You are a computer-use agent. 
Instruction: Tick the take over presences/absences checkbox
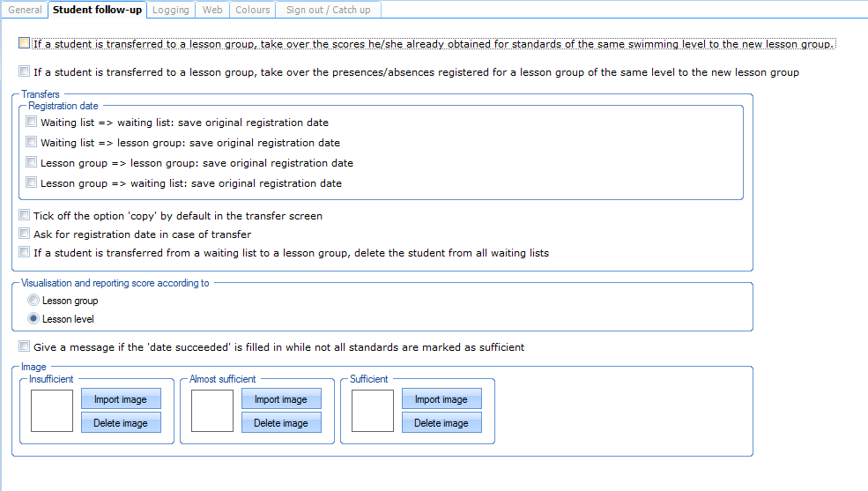click(24, 72)
